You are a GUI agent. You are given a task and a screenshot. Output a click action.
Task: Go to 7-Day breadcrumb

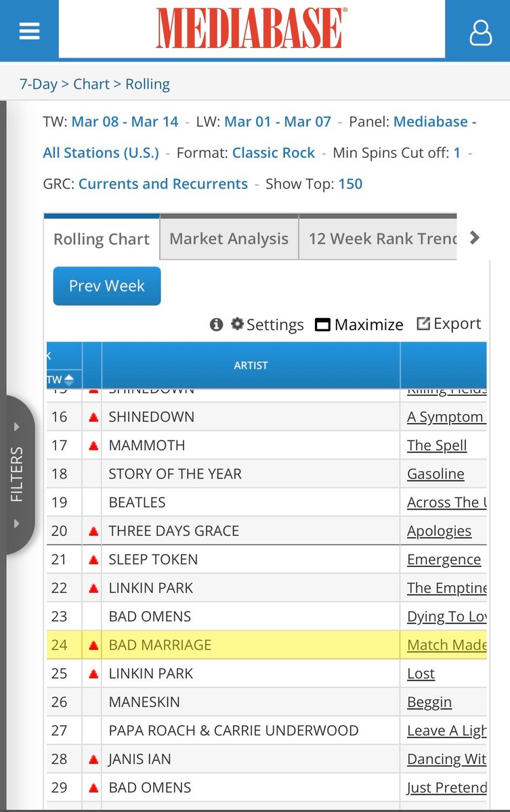pyautogui.click(x=39, y=84)
